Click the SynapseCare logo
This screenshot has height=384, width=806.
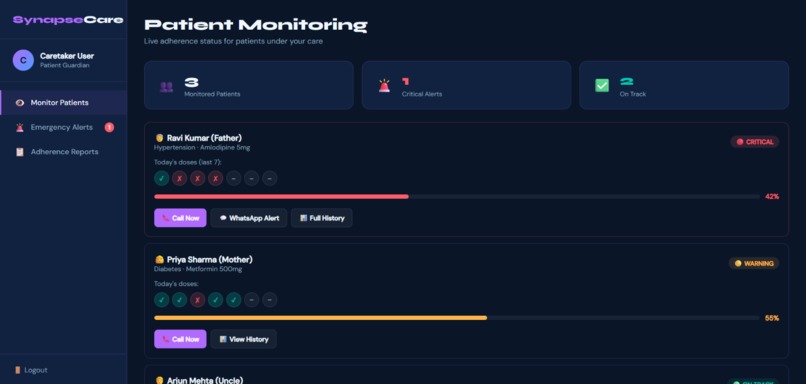[68, 20]
